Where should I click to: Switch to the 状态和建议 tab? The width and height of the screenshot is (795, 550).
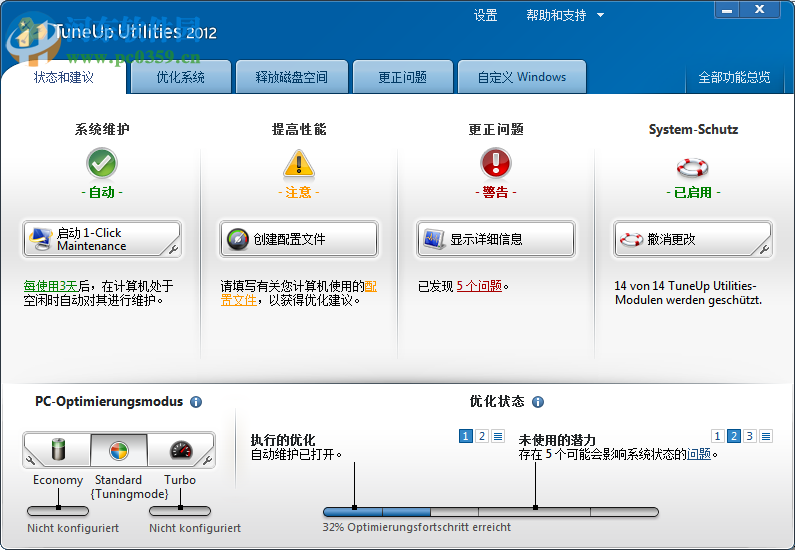point(64,77)
